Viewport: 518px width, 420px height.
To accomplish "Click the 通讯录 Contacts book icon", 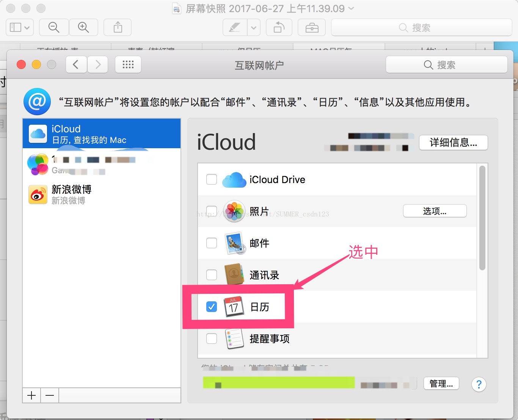I will coord(234,274).
